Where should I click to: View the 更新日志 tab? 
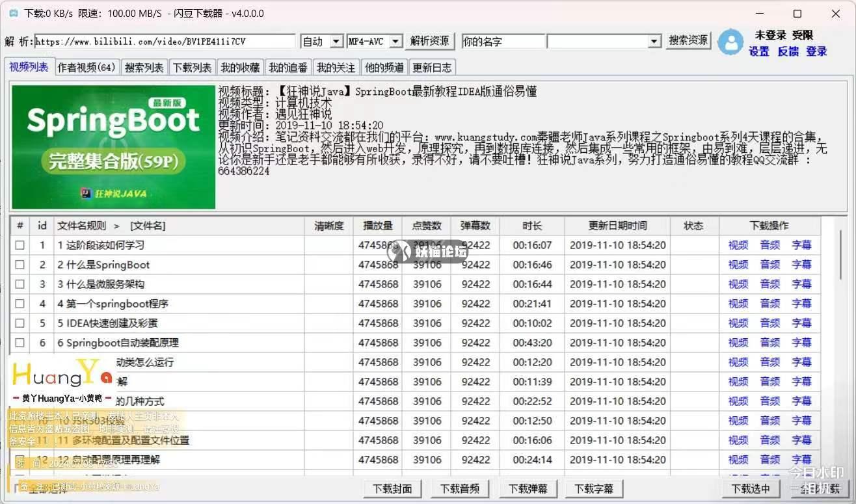coord(432,67)
